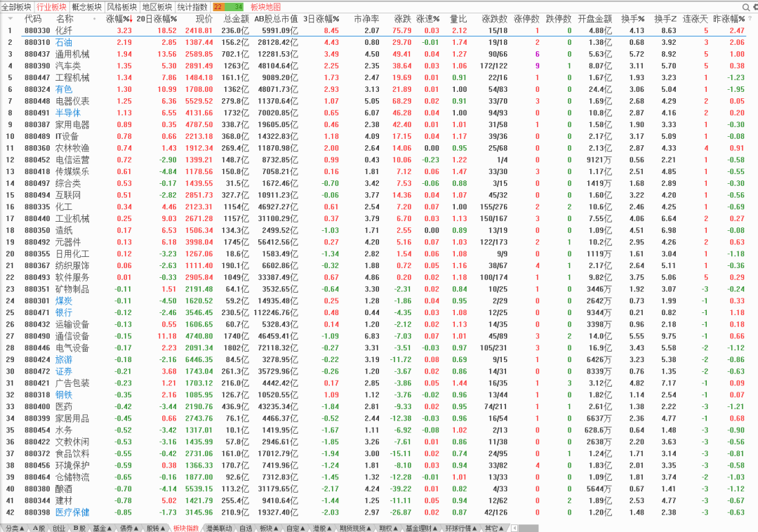Expand the 分类▲ bottom menu
The image size is (758, 532).
tap(15, 528)
